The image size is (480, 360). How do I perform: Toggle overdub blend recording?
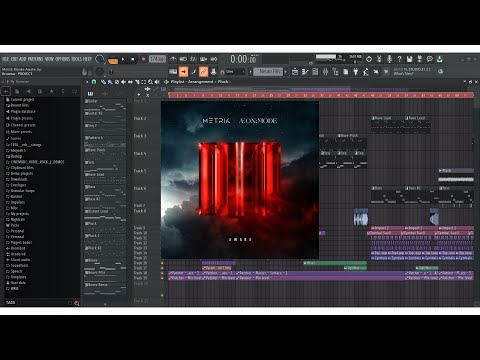(204, 59)
